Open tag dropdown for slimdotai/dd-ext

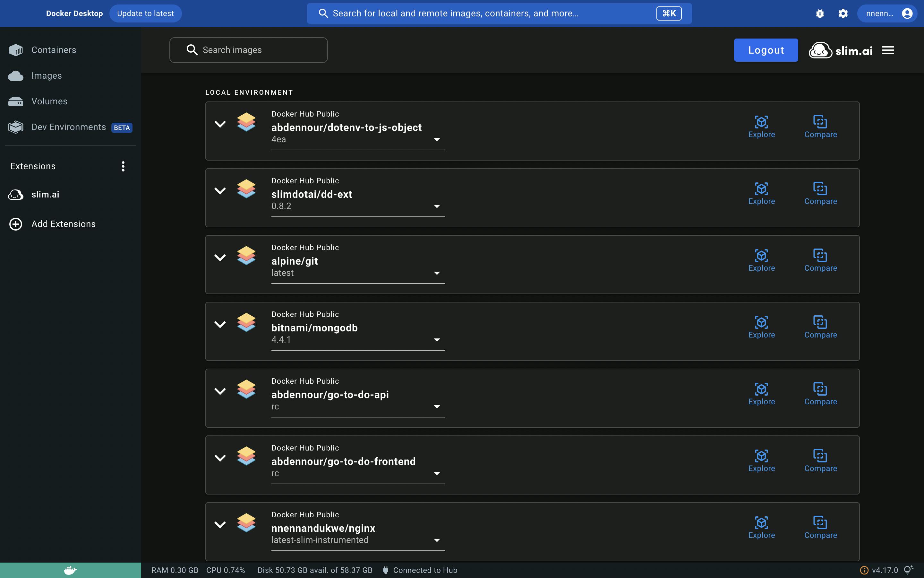click(x=358, y=206)
